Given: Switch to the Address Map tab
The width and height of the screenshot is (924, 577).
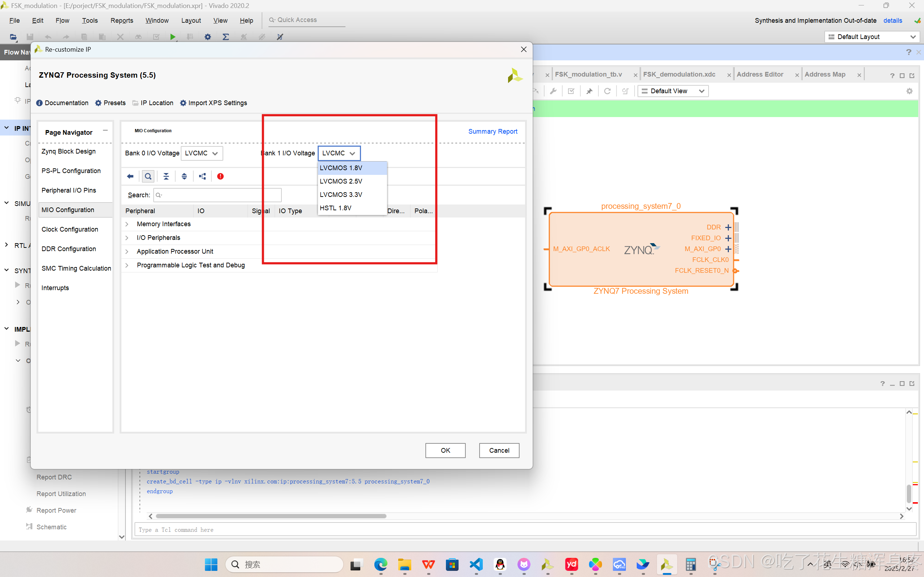Looking at the screenshot, I should tap(825, 74).
